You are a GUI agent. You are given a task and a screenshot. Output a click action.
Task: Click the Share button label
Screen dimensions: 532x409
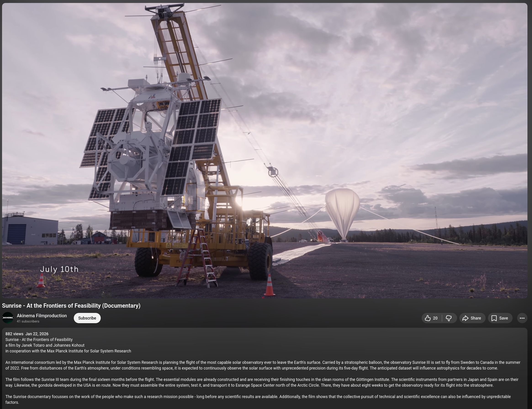(476, 318)
